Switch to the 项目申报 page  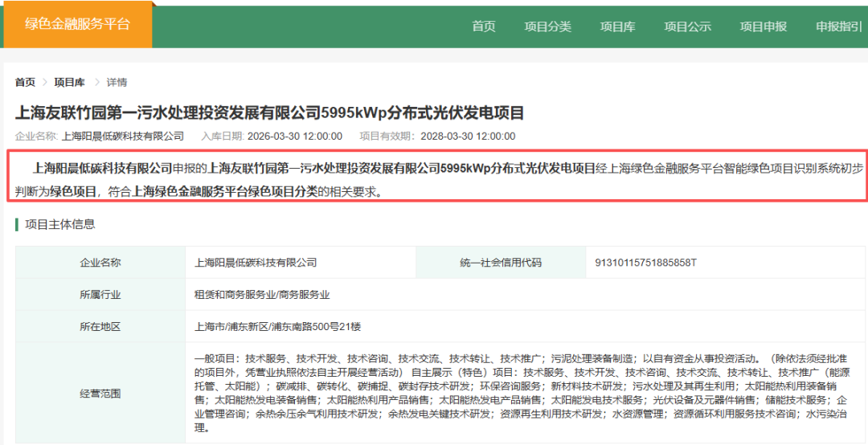763,27
